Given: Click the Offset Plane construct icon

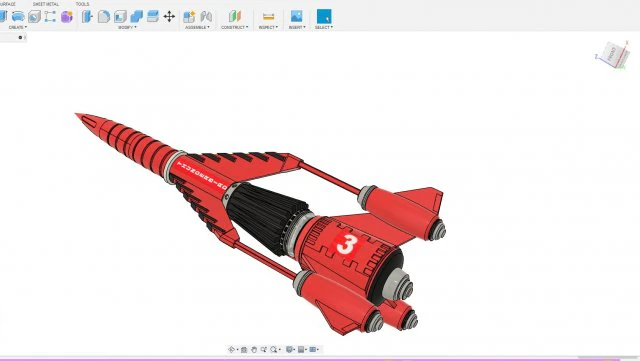Looking at the screenshot, I should click(x=235, y=16).
